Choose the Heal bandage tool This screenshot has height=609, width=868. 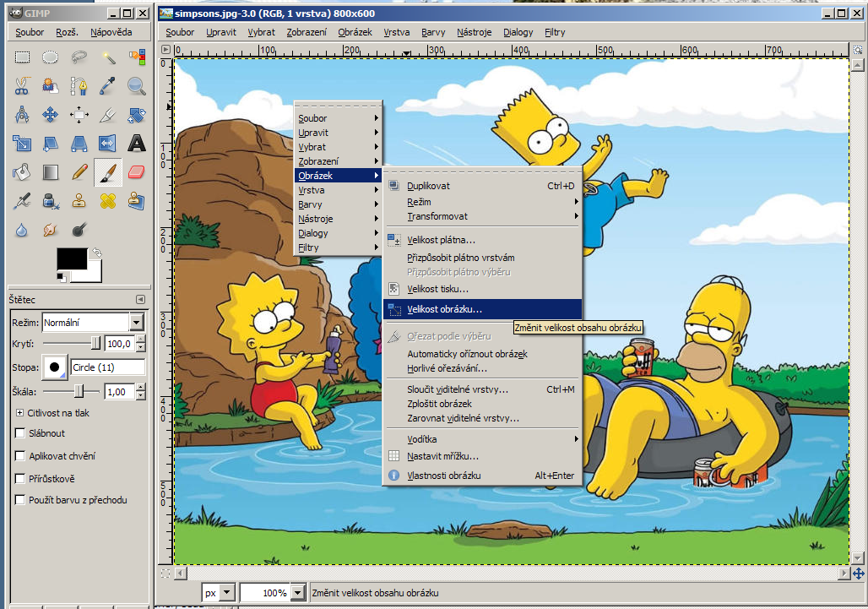108,201
